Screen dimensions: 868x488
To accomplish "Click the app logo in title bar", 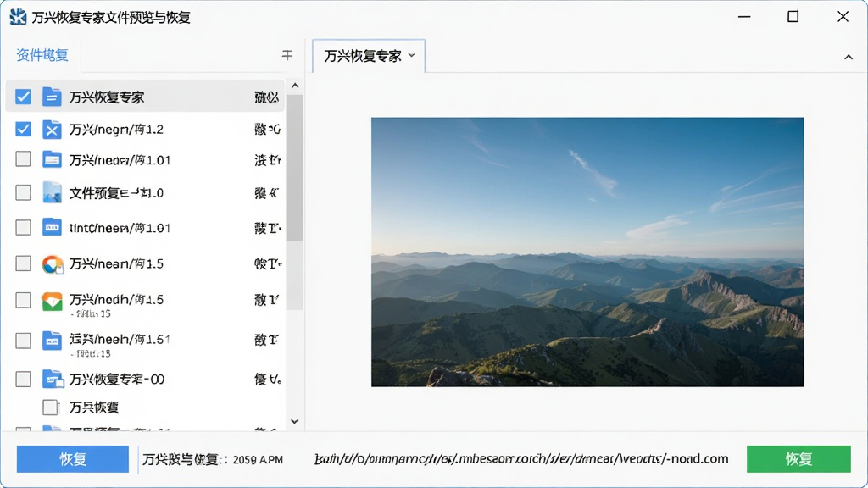I will tap(18, 17).
